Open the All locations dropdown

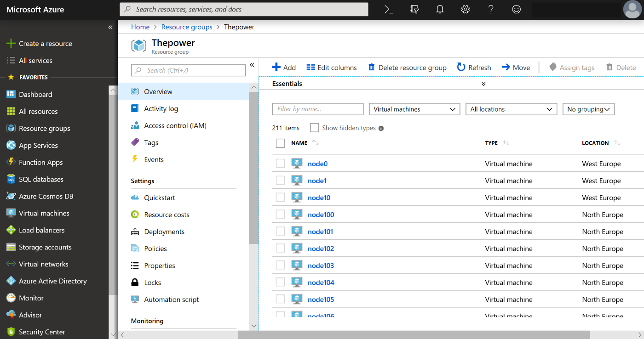pos(512,109)
